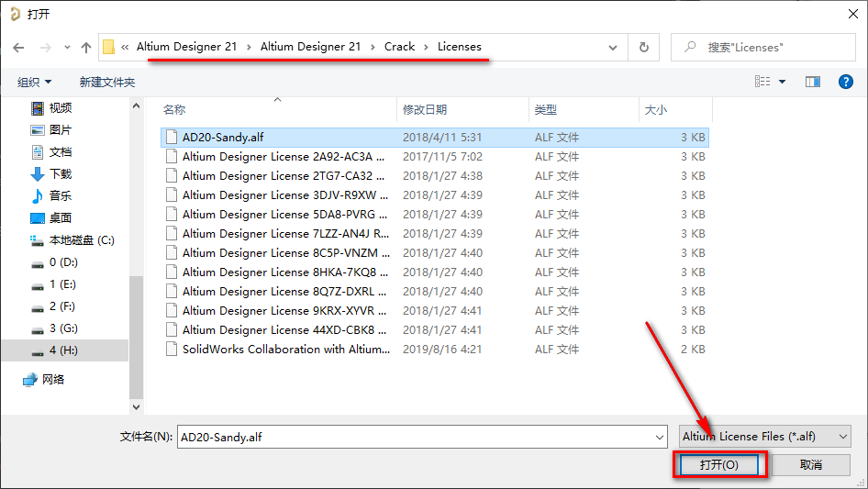Select Altium Designer License 3DJV-R9XW file
Image resolution: width=868 pixels, height=489 pixels.
click(435, 195)
